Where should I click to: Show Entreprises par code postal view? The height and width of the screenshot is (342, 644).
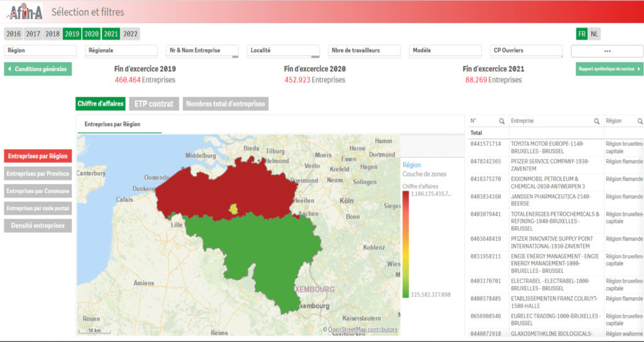pyautogui.click(x=38, y=208)
